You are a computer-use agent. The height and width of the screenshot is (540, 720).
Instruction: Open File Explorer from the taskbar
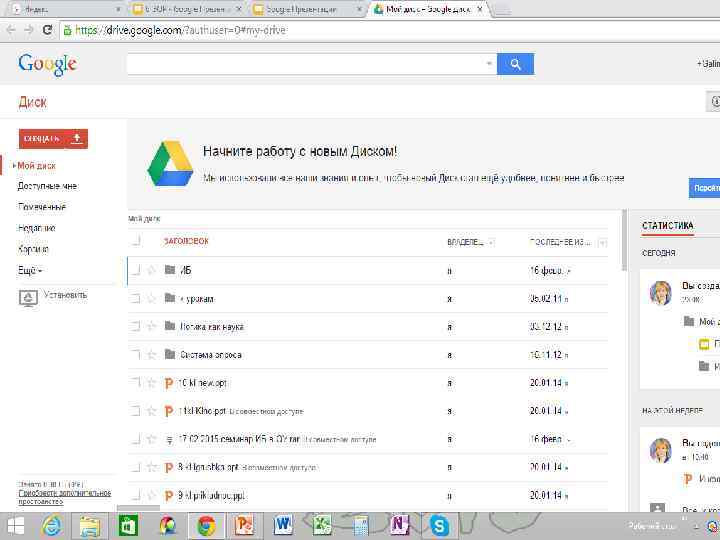pyautogui.click(x=90, y=526)
